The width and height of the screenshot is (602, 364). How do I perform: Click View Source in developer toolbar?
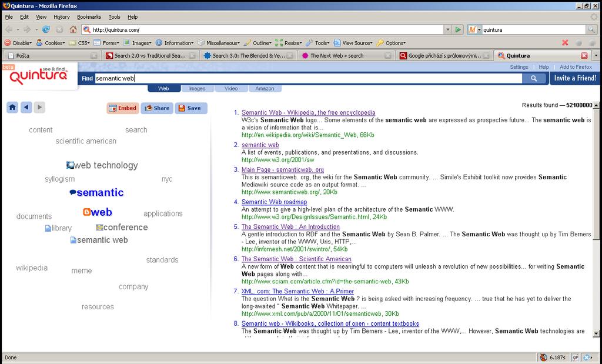[353, 43]
